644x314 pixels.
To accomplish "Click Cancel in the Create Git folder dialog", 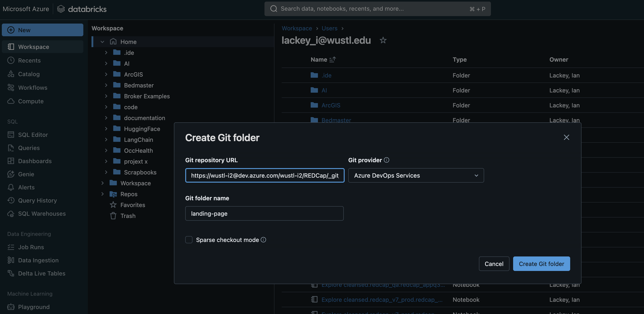I will (x=494, y=264).
